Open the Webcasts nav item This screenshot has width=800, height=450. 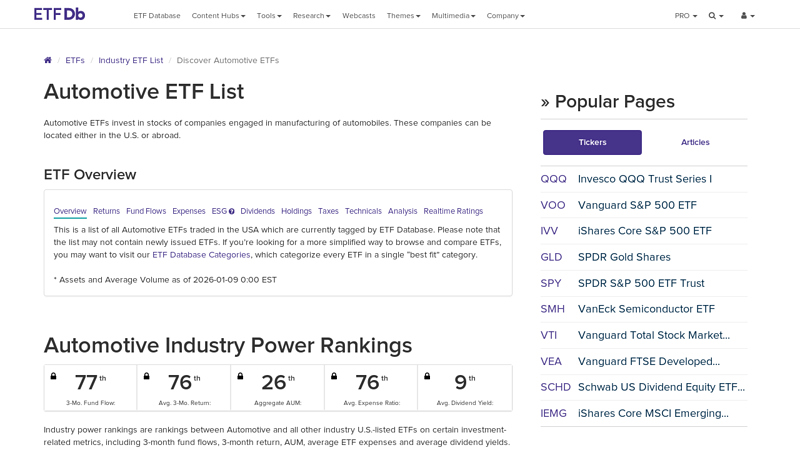[x=359, y=16]
